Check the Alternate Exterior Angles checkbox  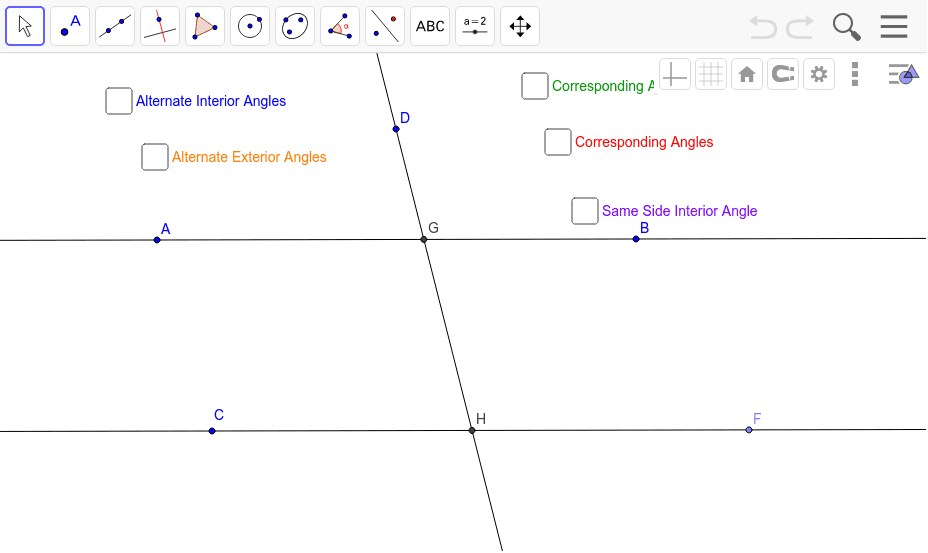pos(155,157)
